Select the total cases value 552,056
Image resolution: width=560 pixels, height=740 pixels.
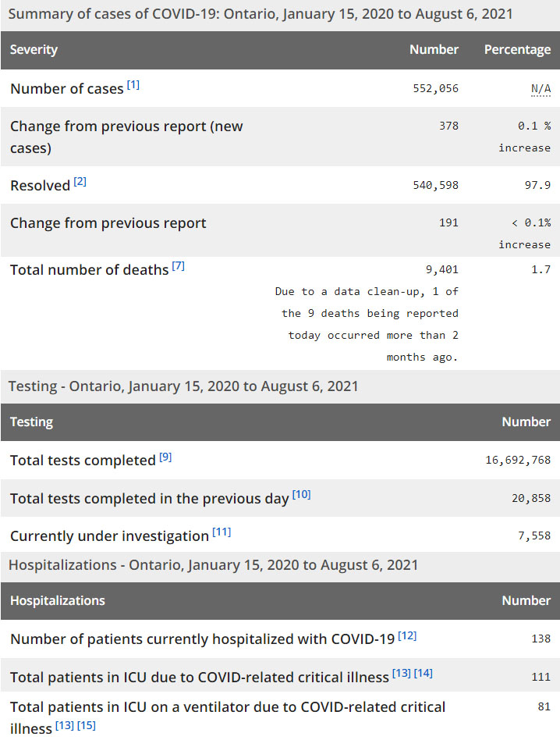435,89
